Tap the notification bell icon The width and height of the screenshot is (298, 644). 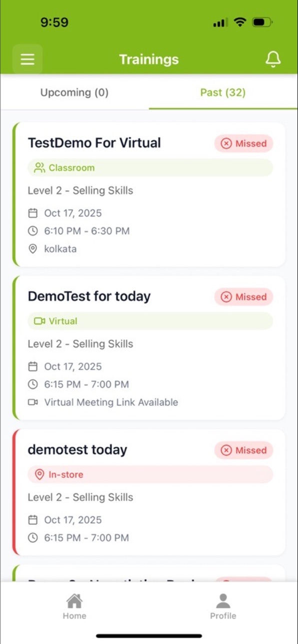[273, 59]
